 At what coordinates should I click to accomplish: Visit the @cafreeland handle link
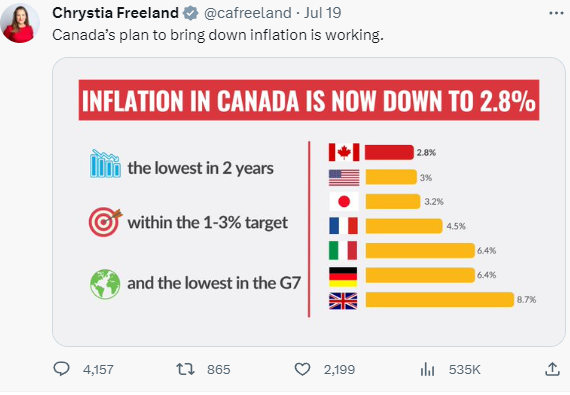click(x=248, y=13)
